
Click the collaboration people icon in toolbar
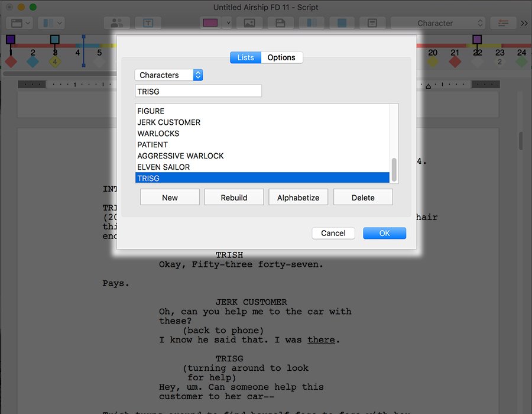coord(116,23)
